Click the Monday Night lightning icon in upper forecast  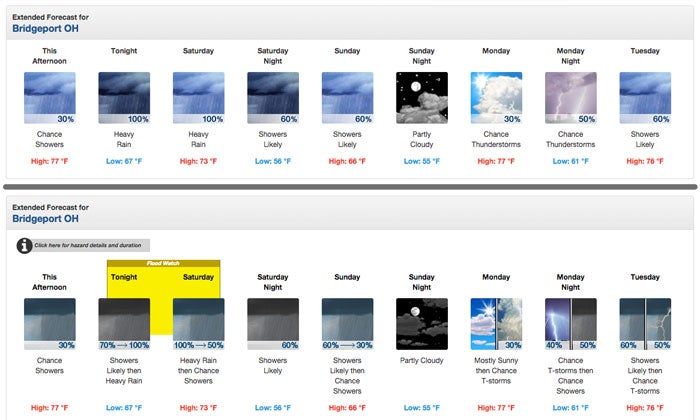coord(570,98)
